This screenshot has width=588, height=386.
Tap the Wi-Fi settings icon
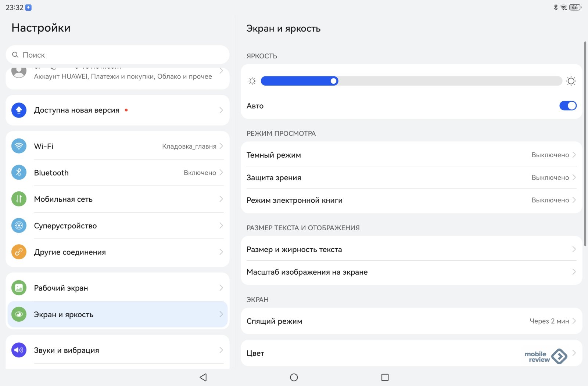[19, 146]
